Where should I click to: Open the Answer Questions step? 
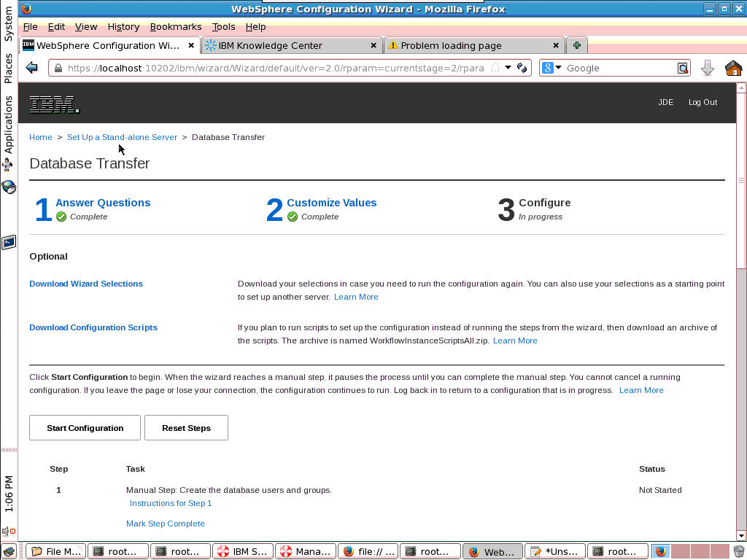(103, 203)
